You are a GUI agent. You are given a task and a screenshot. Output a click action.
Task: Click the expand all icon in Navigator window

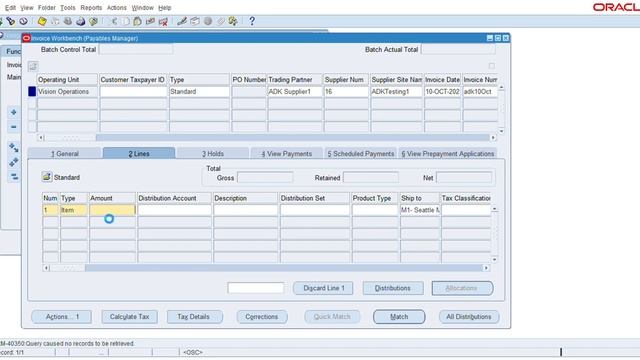pos(13,162)
